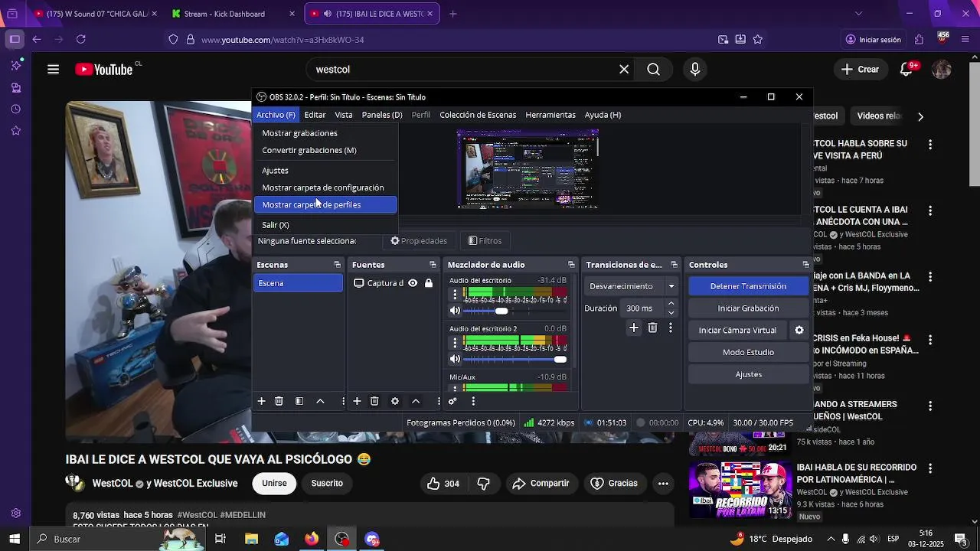
Task: Dislike the YouTube video
Action: [483, 484]
